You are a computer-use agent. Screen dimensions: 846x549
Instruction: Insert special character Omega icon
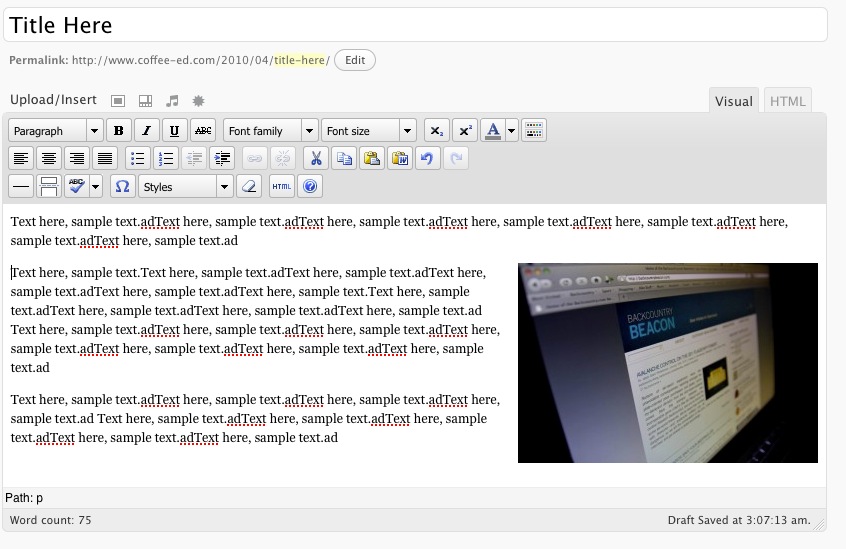tap(122, 187)
